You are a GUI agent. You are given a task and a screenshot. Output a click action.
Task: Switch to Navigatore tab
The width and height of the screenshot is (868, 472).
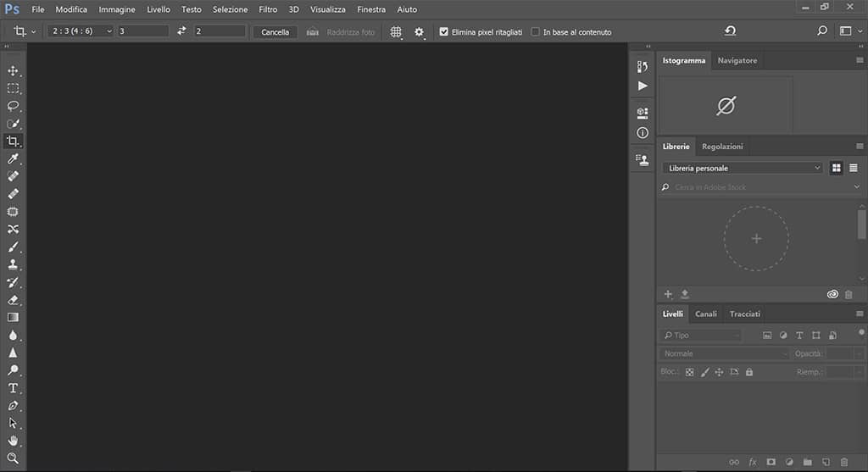737,60
